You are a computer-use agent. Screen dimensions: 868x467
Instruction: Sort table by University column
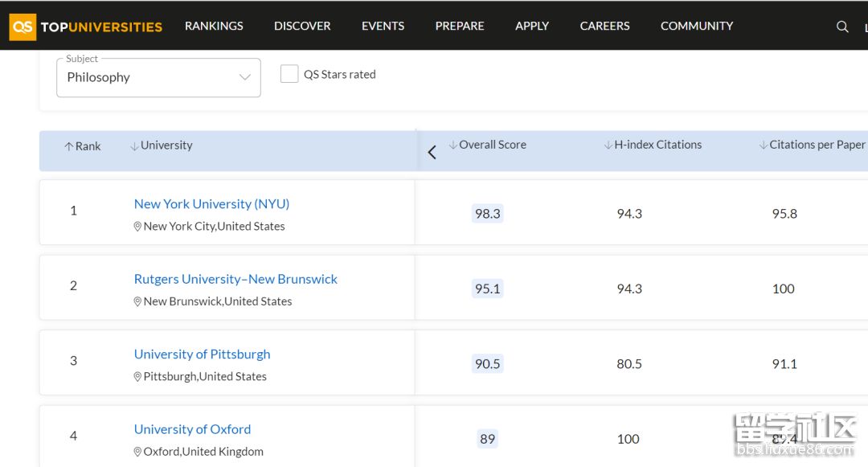[161, 145]
